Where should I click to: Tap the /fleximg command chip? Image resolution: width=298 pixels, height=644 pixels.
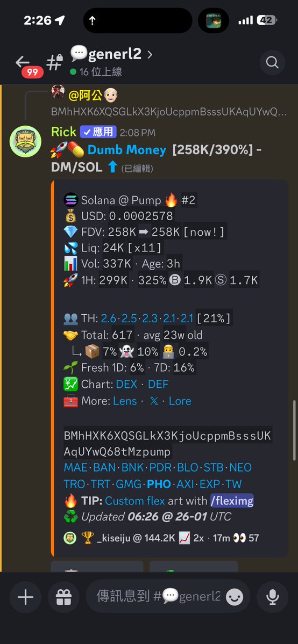(x=232, y=501)
